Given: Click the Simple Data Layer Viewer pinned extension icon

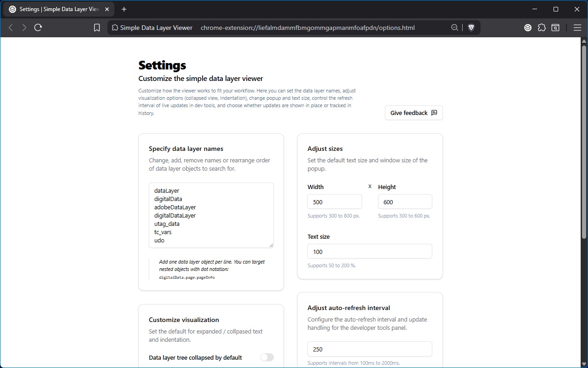Looking at the screenshot, I should point(528,28).
